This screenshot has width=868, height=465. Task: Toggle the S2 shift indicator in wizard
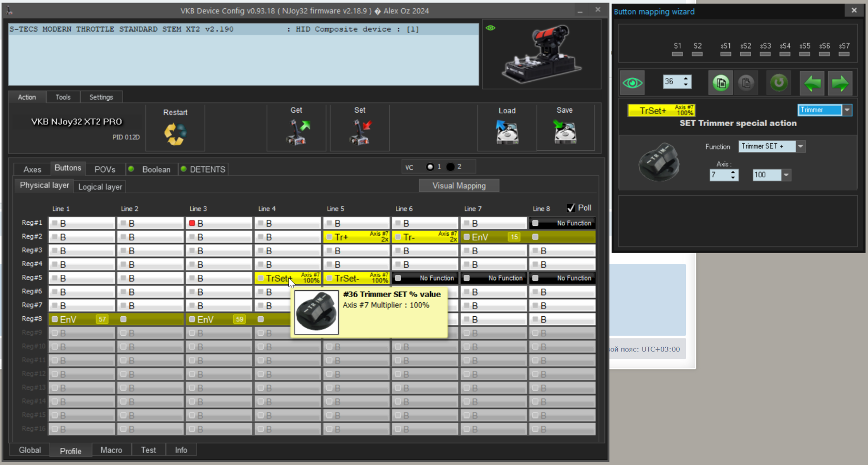click(x=697, y=54)
